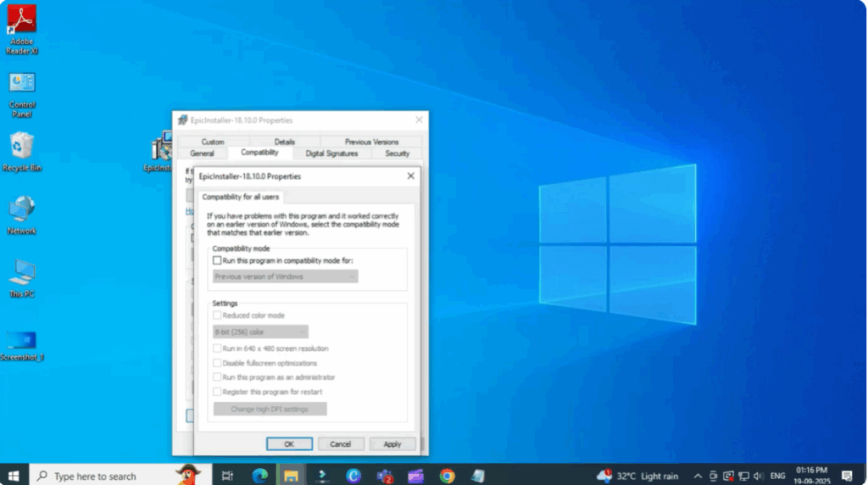Launch Google Chrome from taskbar
868x485 pixels.
pyautogui.click(x=447, y=476)
